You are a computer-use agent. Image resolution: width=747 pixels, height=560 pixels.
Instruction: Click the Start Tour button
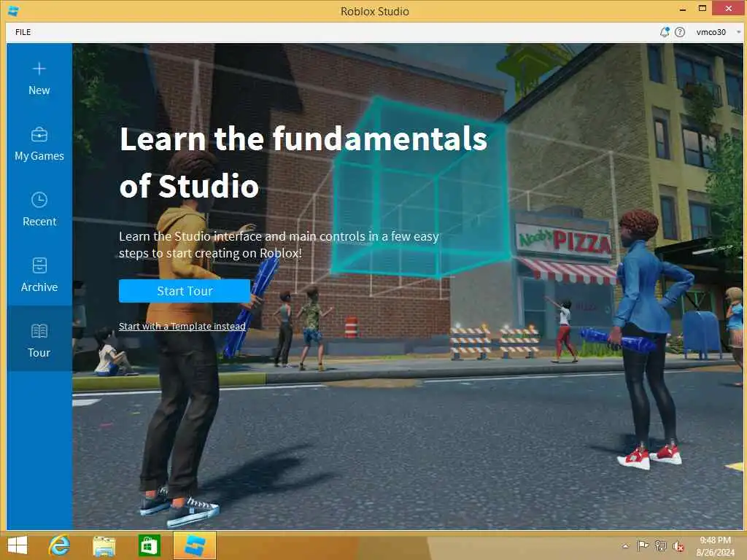click(x=185, y=290)
